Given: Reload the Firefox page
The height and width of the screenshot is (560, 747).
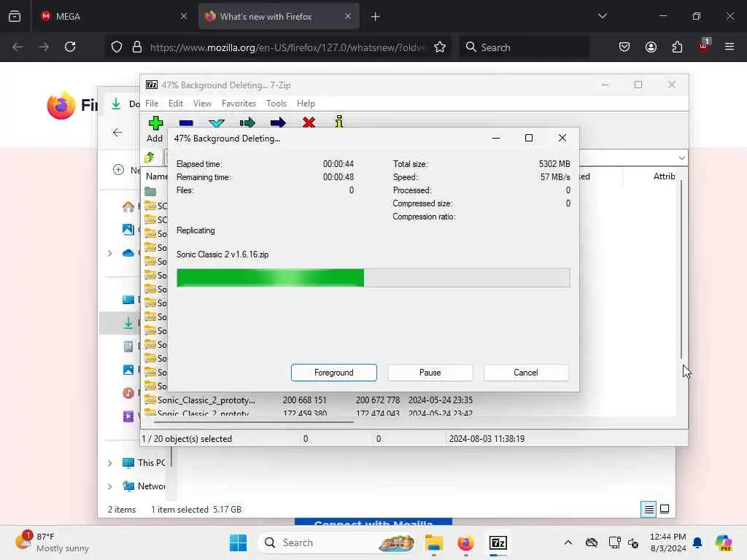Looking at the screenshot, I should point(70,47).
